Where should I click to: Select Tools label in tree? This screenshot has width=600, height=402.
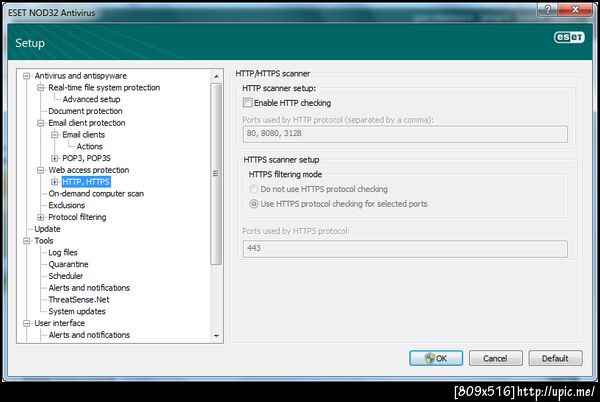[44, 241]
